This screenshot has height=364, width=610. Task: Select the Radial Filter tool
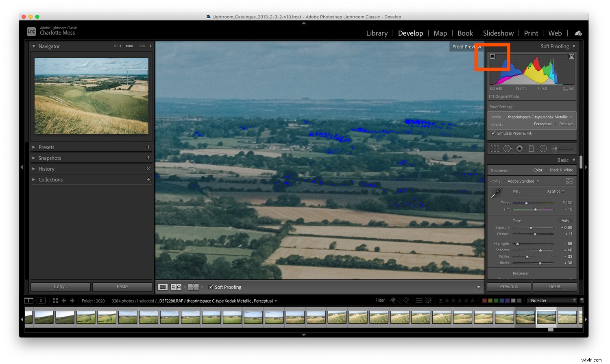[543, 148]
